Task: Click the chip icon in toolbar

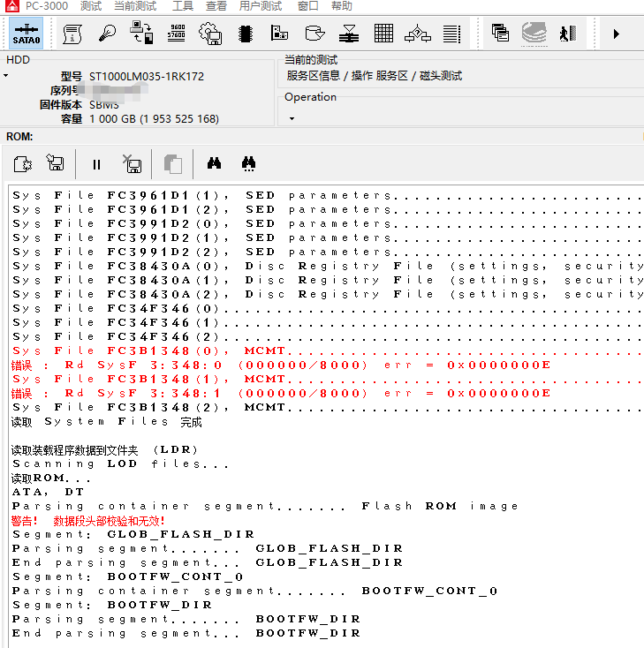Action: point(246,34)
